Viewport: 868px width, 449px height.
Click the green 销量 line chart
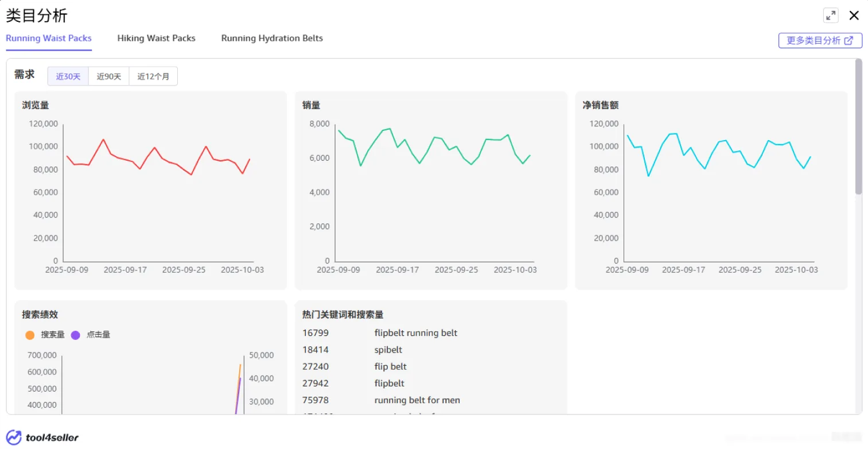434,147
